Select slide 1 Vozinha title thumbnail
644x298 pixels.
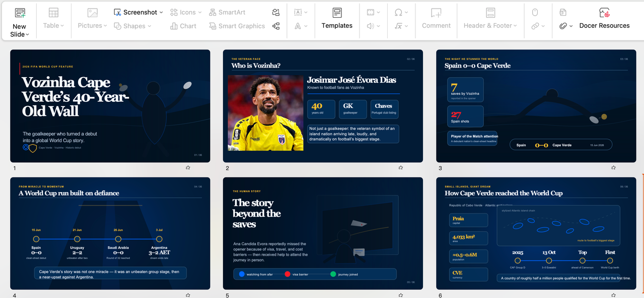[110, 106]
